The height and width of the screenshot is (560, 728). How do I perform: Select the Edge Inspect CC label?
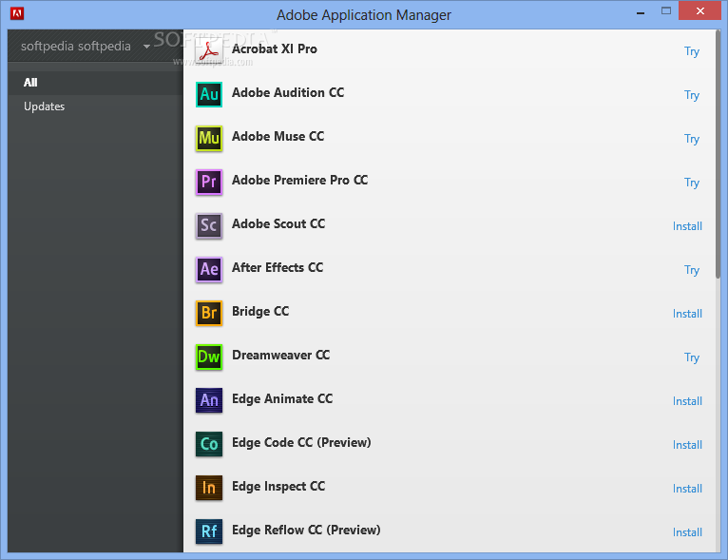[x=278, y=486]
